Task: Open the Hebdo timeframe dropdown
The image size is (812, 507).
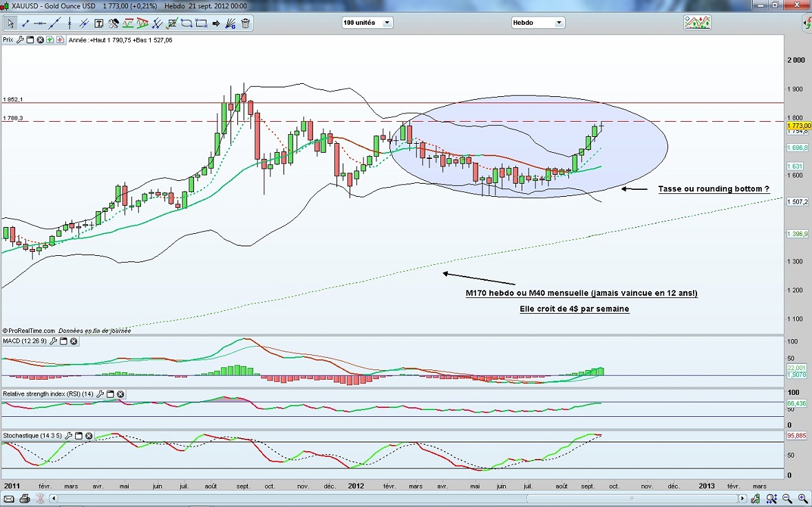Action: [x=537, y=23]
